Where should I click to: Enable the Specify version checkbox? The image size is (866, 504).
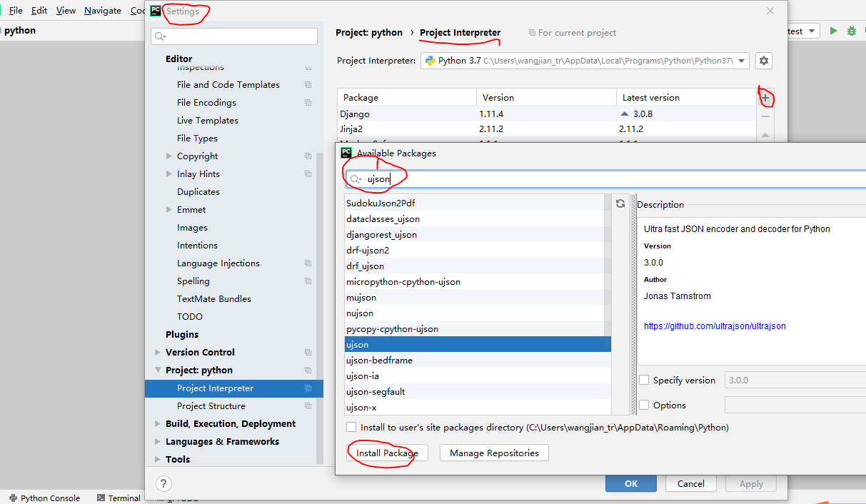click(x=644, y=380)
